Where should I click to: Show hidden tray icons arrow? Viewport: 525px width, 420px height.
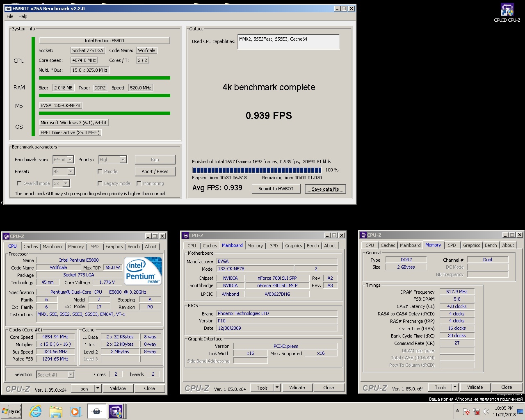point(457,411)
